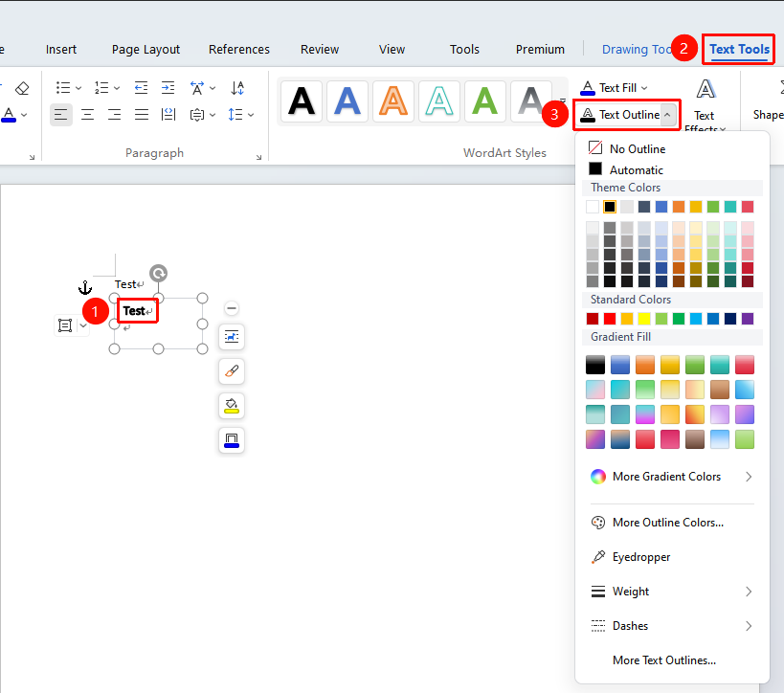
Task: Click the eraser clear formatting icon
Action: tap(22, 88)
